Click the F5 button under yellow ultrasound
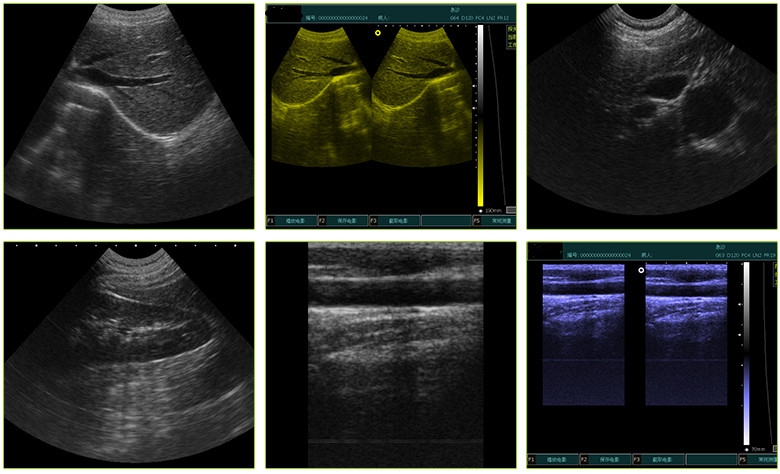The image size is (780, 474). (494, 220)
